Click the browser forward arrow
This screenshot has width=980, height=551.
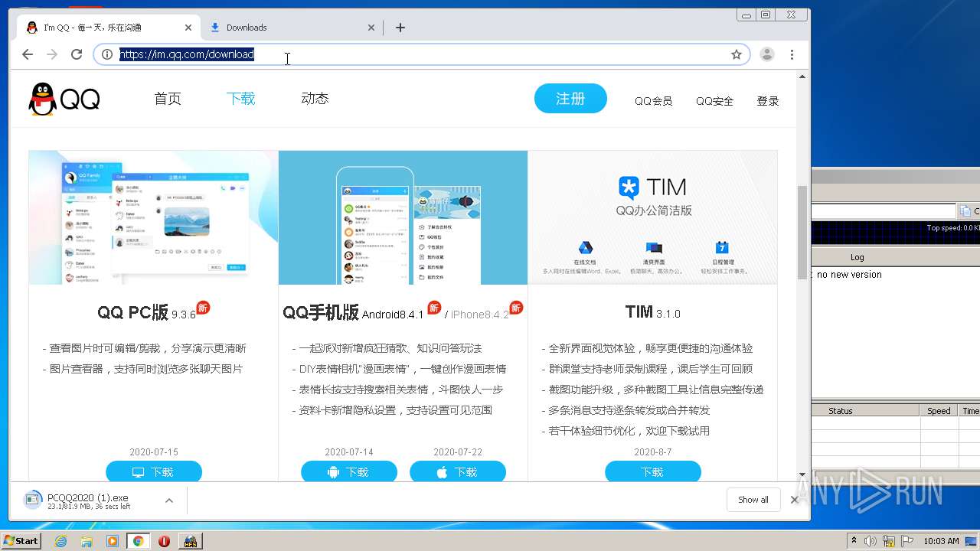[x=52, y=54]
